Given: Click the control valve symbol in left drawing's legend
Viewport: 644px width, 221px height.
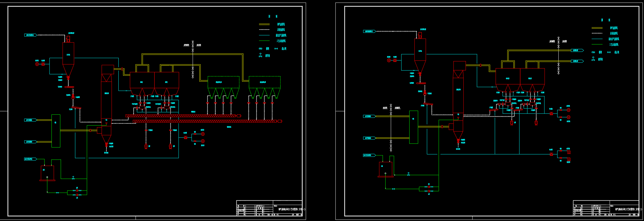Looking at the screenshot, I should coord(260,55).
